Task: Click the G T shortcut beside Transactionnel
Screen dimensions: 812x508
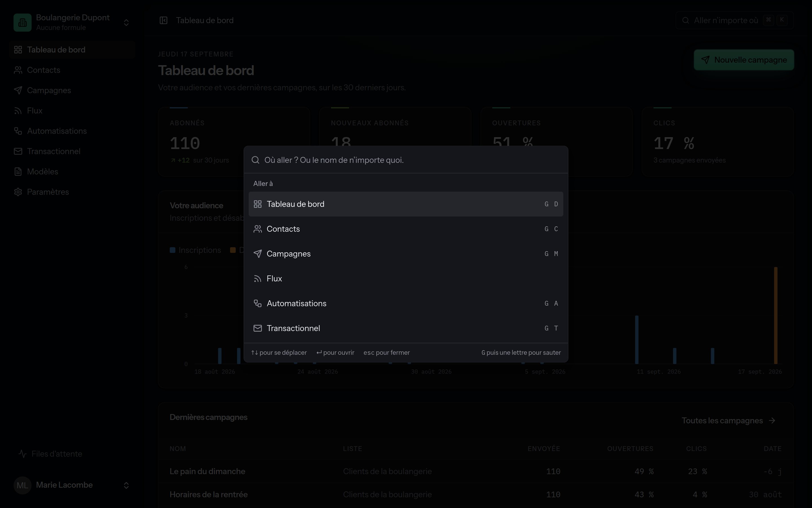Action: click(551, 328)
